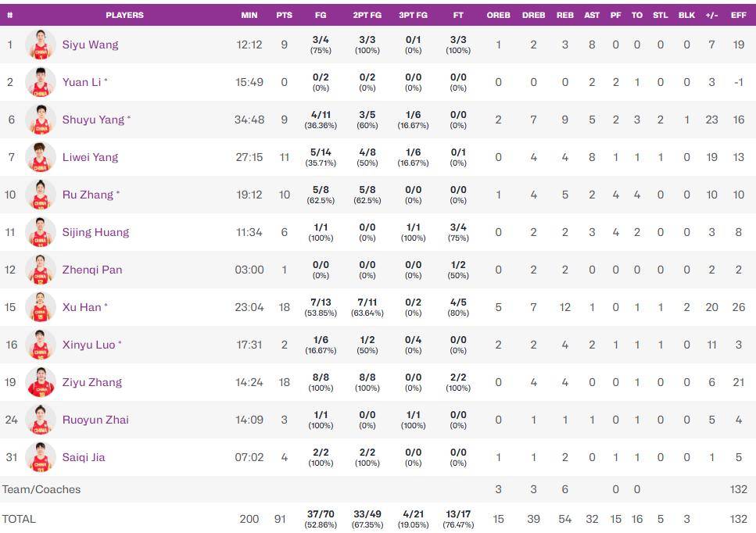Click the MIN column header

[249, 15]
